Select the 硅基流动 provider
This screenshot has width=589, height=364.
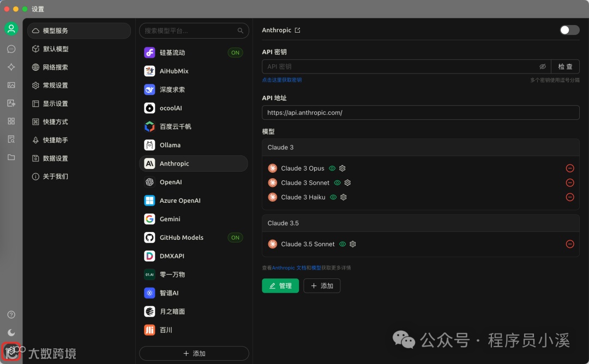tap(194, 52)
